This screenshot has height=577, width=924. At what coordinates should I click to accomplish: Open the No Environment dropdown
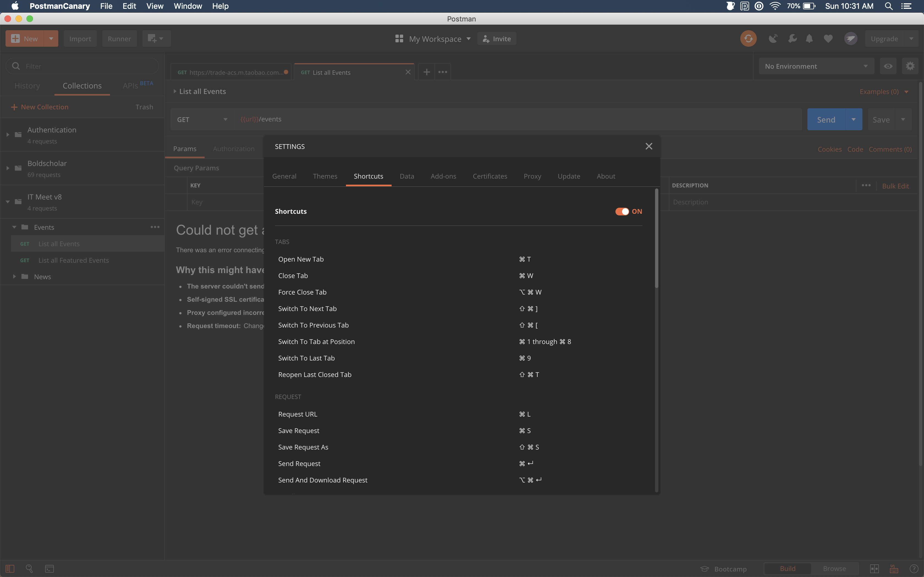816,66
